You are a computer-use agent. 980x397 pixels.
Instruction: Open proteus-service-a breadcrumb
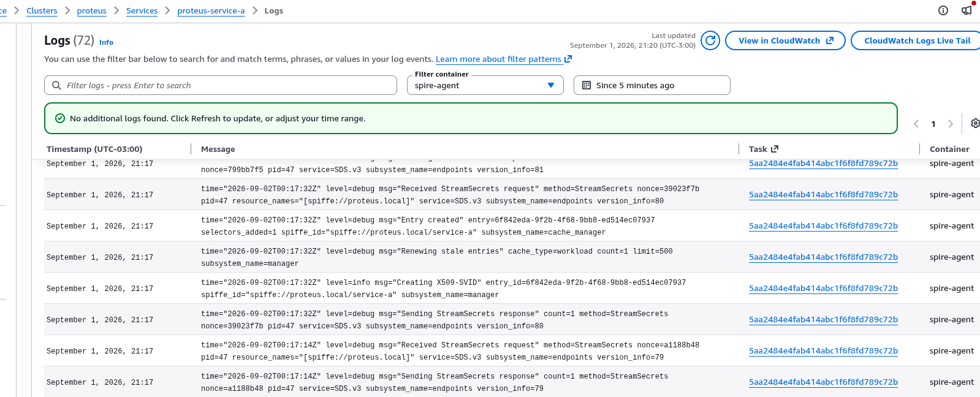[211, 11]
